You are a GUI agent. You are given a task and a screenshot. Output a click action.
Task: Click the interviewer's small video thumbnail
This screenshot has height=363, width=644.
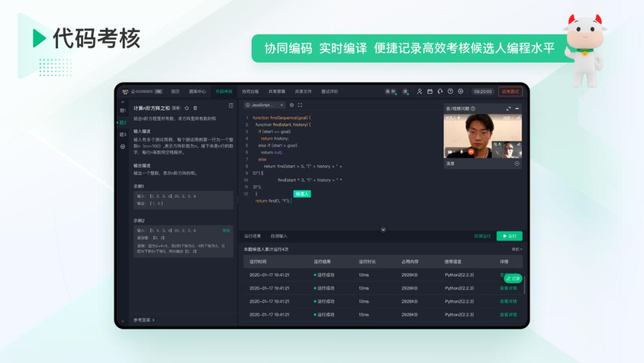507,150
